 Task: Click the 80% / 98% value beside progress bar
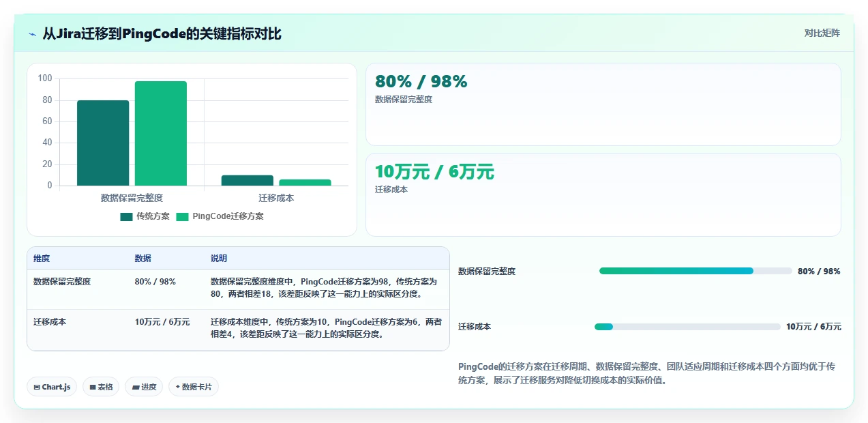click(x=819, y=271)
